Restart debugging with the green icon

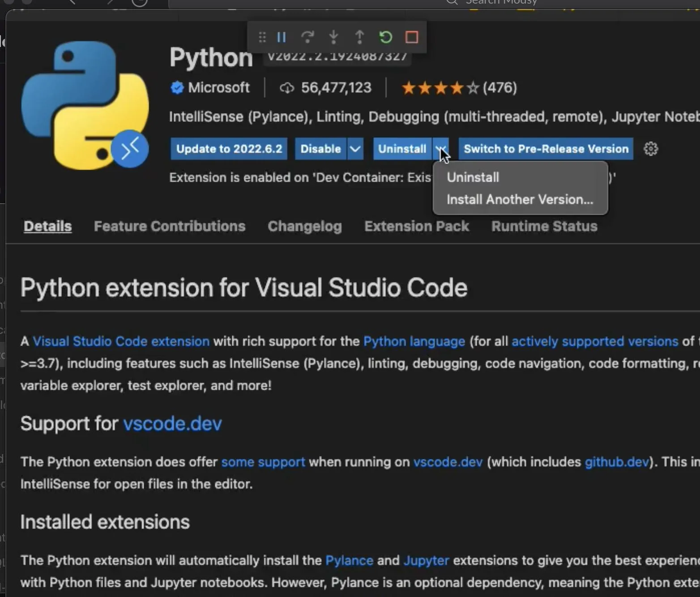coord(385,37)
